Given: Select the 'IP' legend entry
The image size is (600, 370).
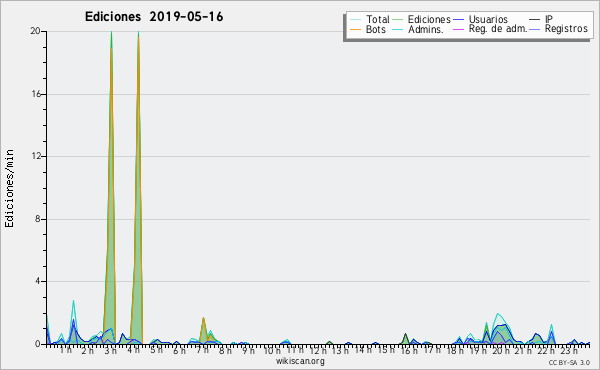Looking at the screenshot, I should (549, 19).
